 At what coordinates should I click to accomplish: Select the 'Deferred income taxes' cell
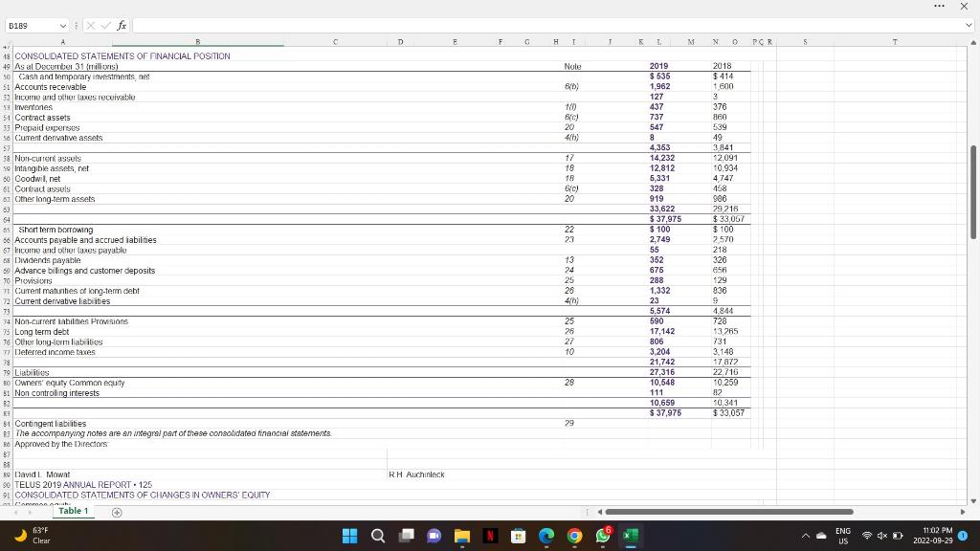55,352
